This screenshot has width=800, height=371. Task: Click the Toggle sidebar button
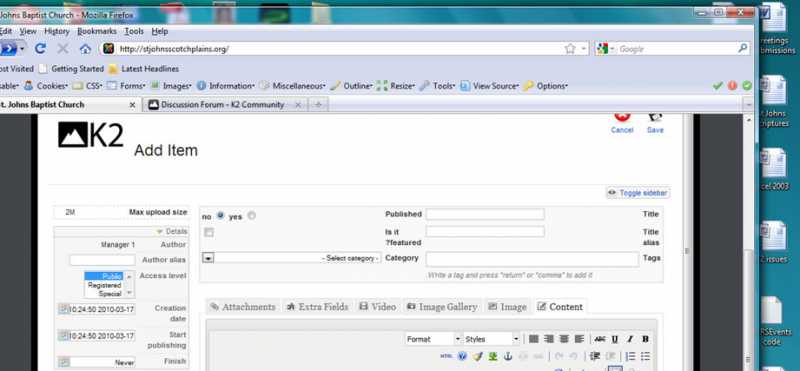pyautogui.click(x=638, y=193)
